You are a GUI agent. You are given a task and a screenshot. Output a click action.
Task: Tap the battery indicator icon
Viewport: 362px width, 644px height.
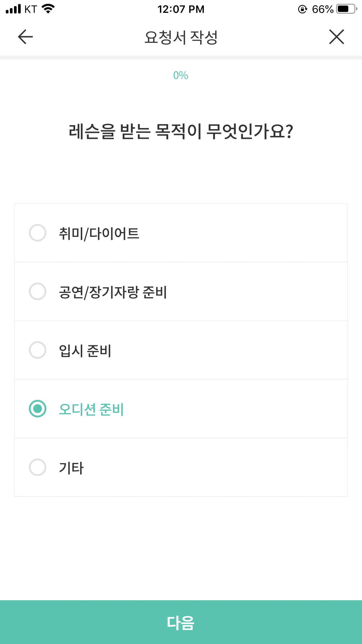346,9
